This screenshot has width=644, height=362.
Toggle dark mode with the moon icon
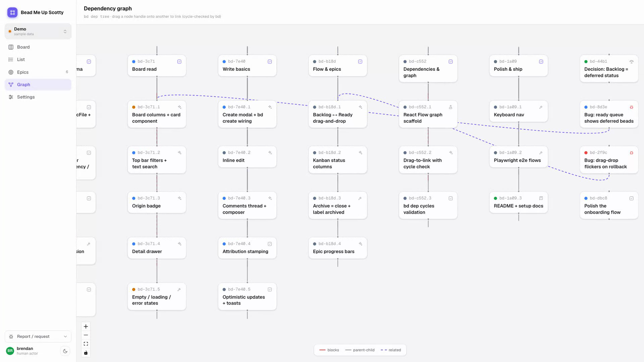tap(65, 351)
